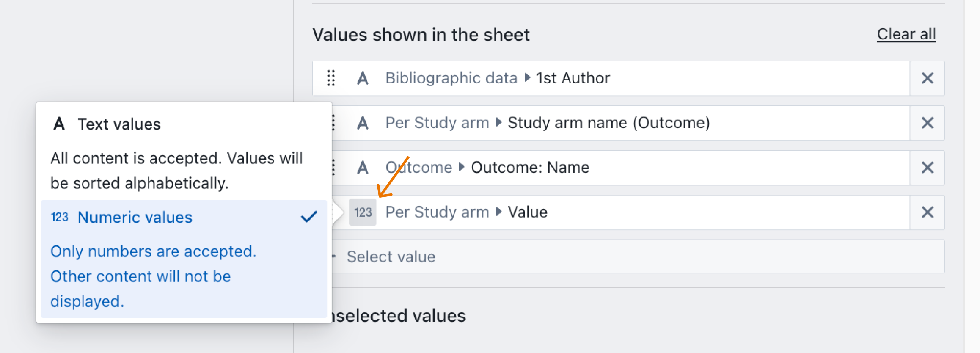This screenshot has width=980, height=353.
Task: Click the checkmark beside Numeric values
Action: click(x=309, y=217)
